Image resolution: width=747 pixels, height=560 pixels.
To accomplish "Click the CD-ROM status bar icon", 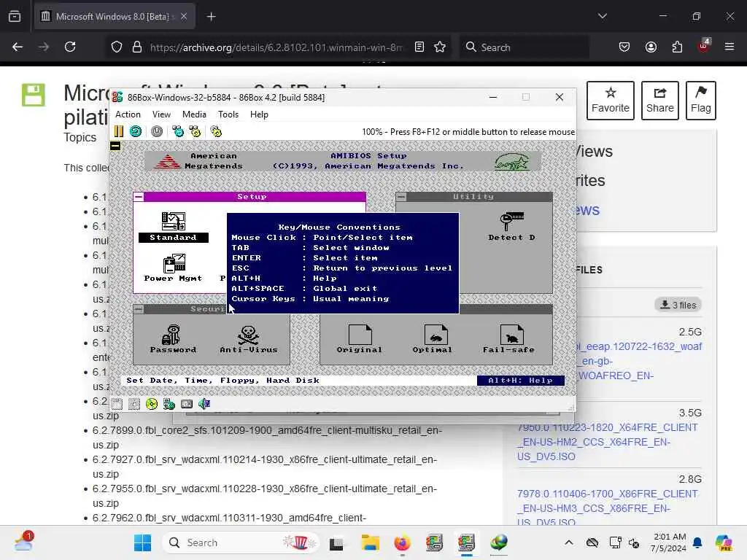I will [152, 404].
